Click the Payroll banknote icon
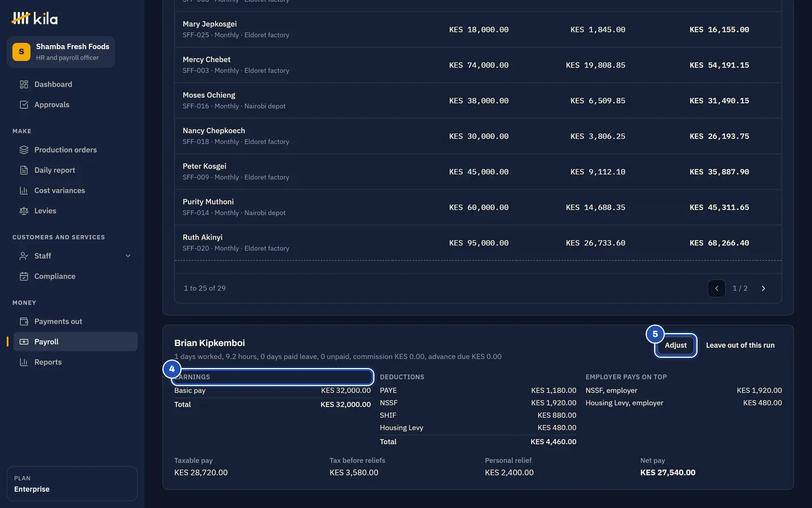Image resolution: width=812 pixels, height=508 pixels. (24, 342)
